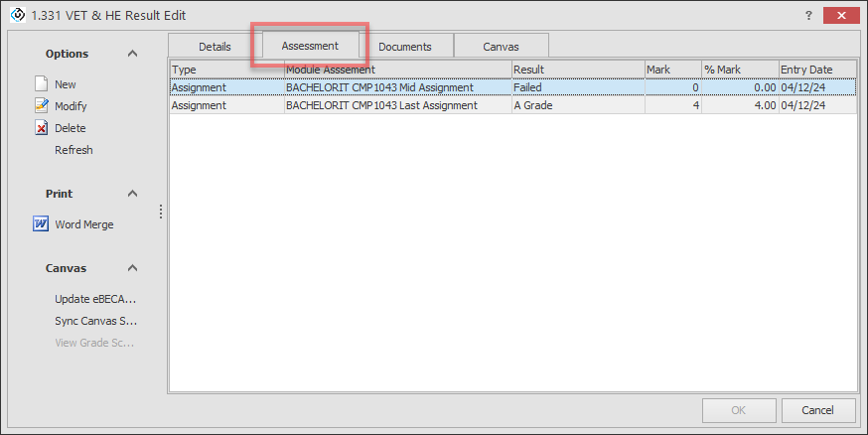This screenshot has width=868, height=435.
Task: Sort by the Result column header
Action: click(576, 70)
